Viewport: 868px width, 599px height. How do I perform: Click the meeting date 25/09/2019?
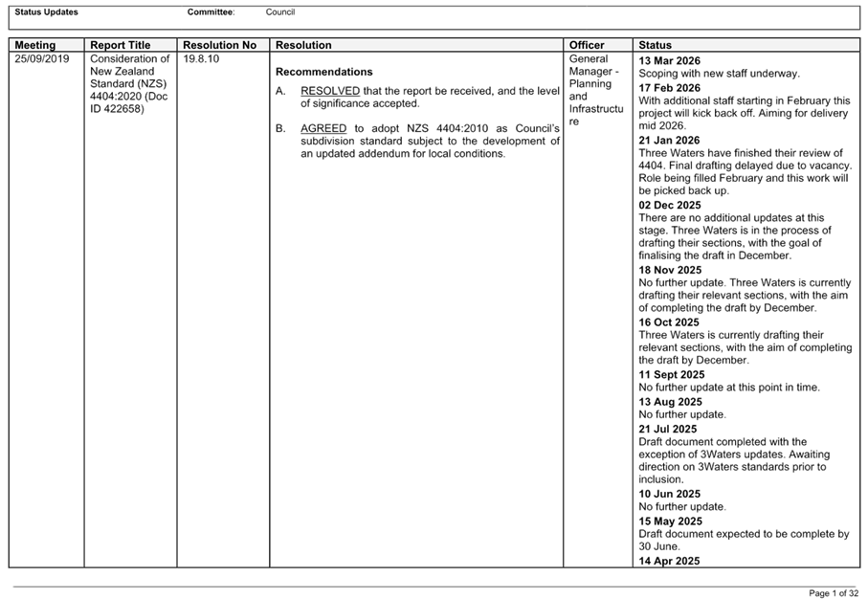click(x=41, y=58)
